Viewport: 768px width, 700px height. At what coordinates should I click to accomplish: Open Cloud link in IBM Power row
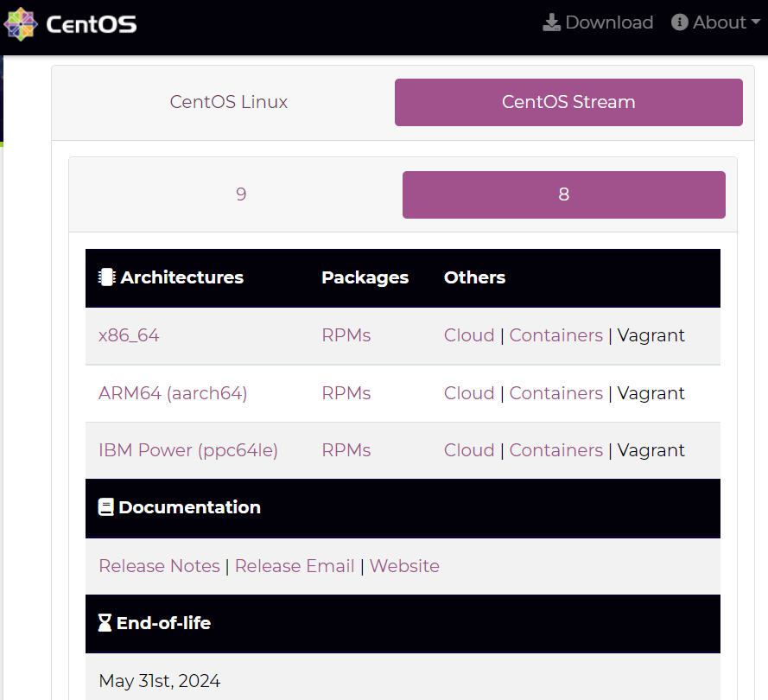(469, 450)
